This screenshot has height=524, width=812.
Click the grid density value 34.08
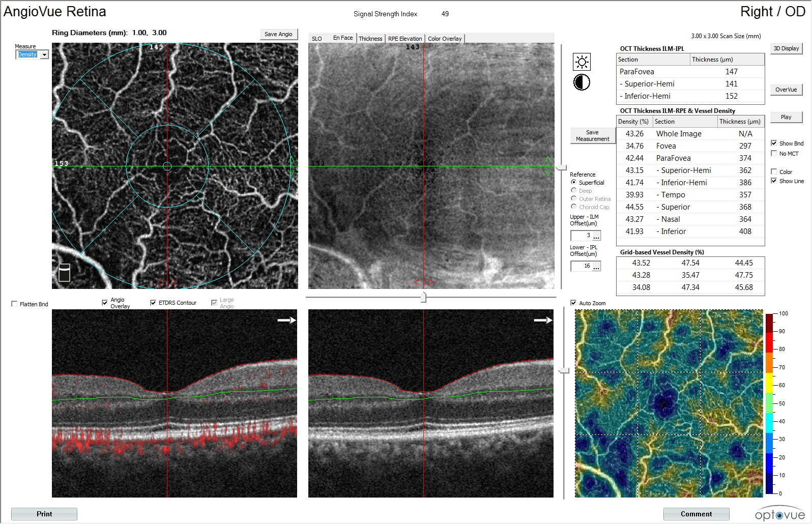click(x=641, y=287)
